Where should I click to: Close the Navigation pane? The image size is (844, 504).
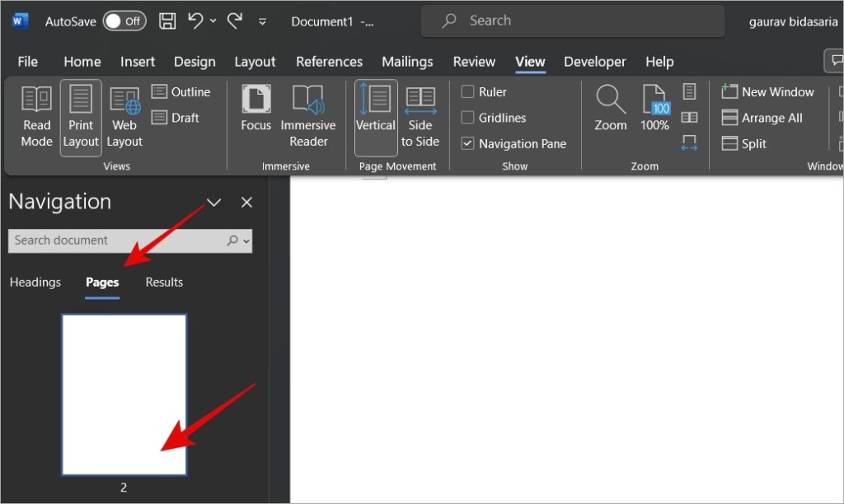tap(246, 203)
